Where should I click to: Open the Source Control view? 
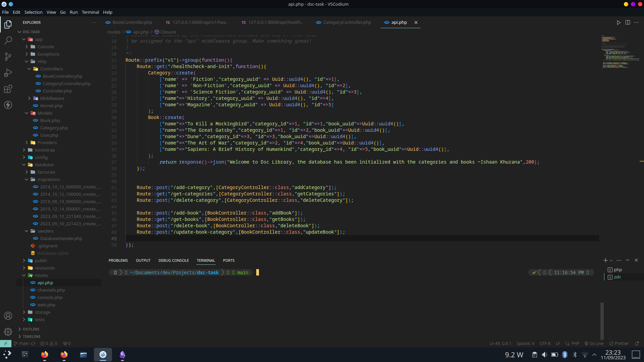pos(8,57)
